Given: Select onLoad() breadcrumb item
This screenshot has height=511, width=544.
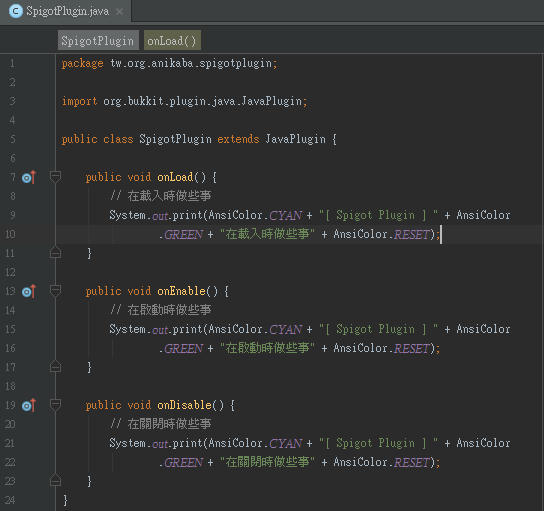Looking at the screenshot, I should click(x=172, y=41).
